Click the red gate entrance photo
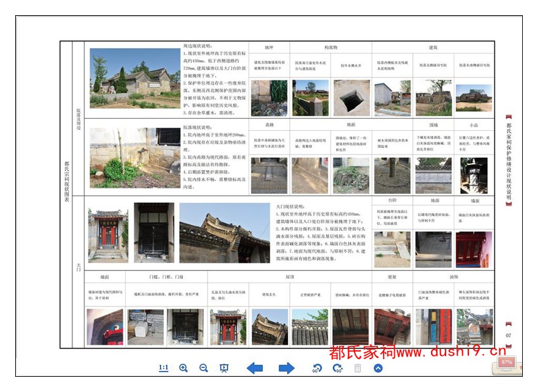538x392 pixels. click(108, 232)
